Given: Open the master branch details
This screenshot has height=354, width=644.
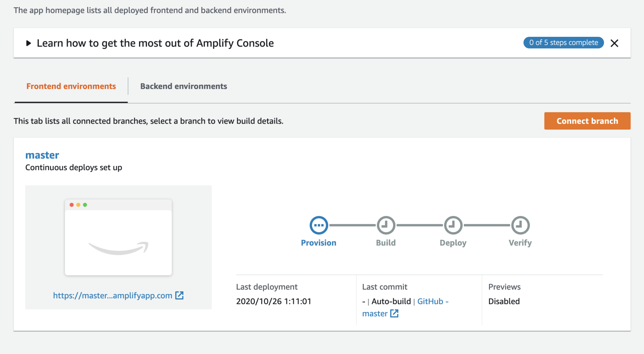Looking at the screenshot, I should tap(42, 155).
